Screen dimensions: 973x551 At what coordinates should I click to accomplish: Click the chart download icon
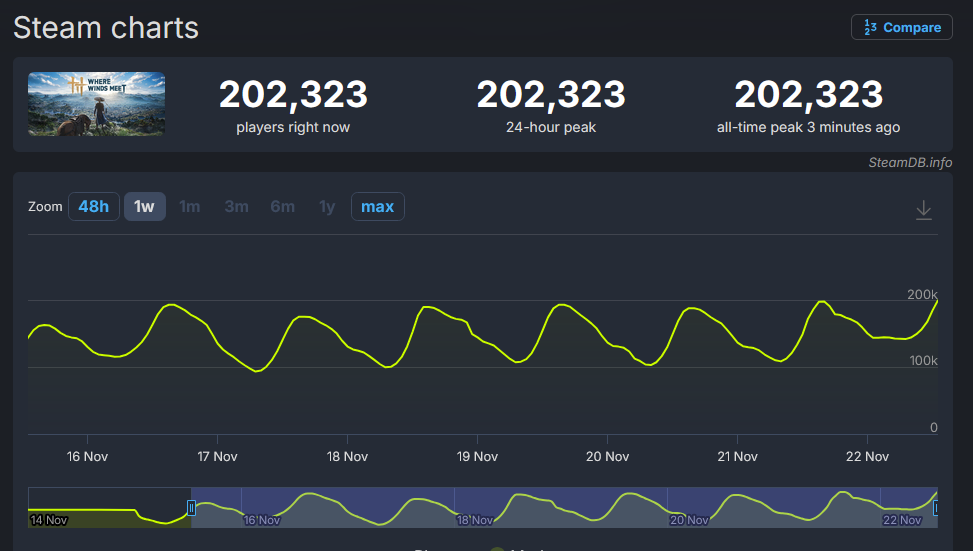(923, 210)
